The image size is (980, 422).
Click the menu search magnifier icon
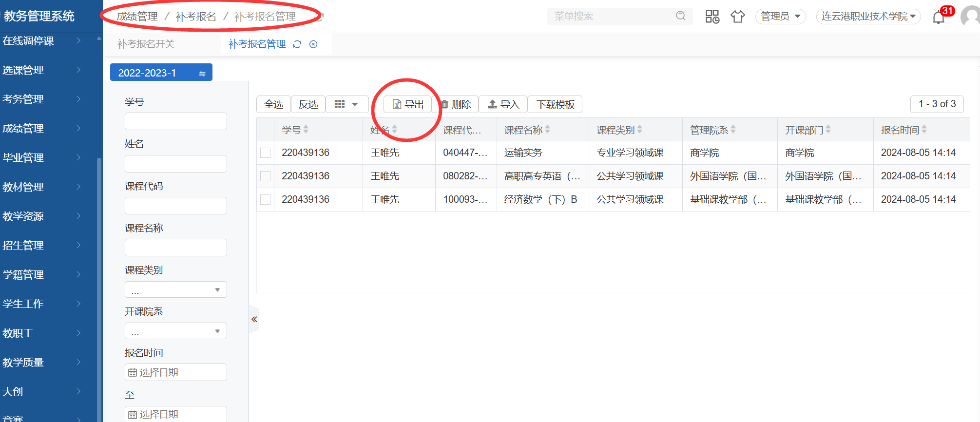coord(680,16)
